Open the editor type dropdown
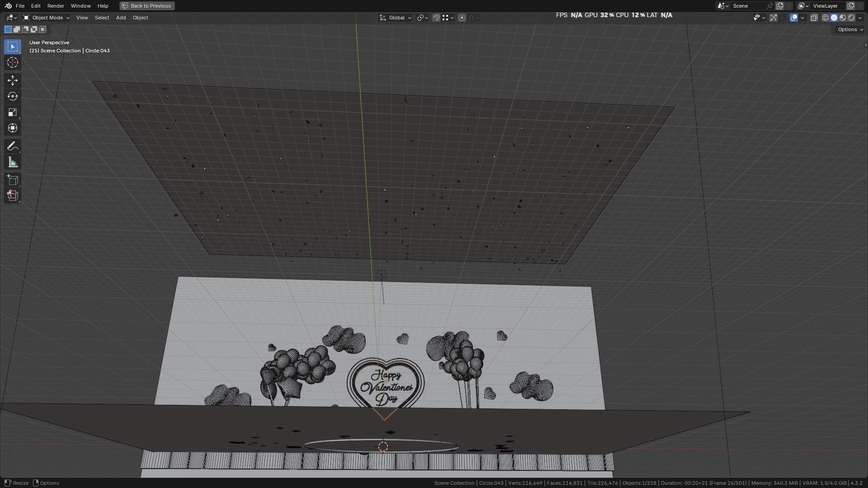This screenshot has height=488, width=868. tap(11, 18)
